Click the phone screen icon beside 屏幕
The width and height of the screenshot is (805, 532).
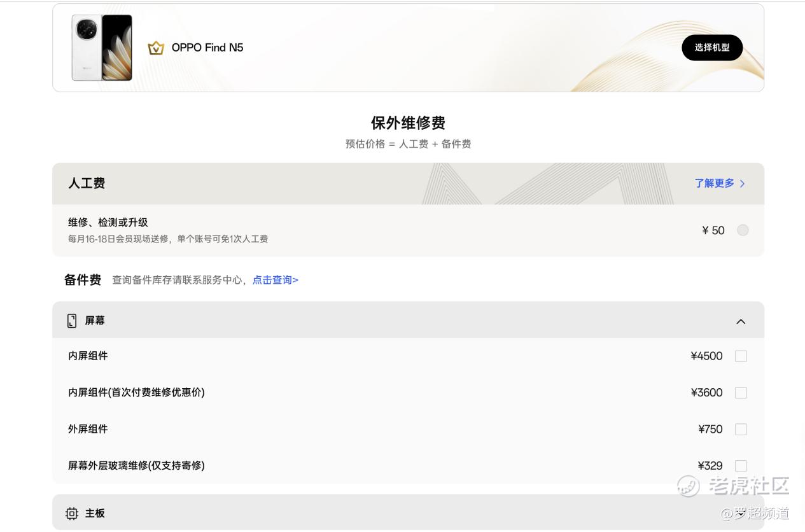tap(72, 321)
